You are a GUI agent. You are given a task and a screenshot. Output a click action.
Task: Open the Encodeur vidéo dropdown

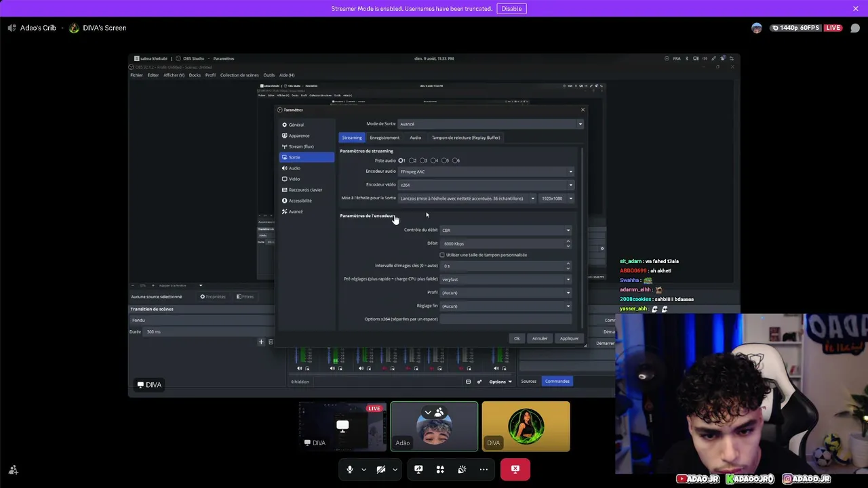click(x=486, y=185)
